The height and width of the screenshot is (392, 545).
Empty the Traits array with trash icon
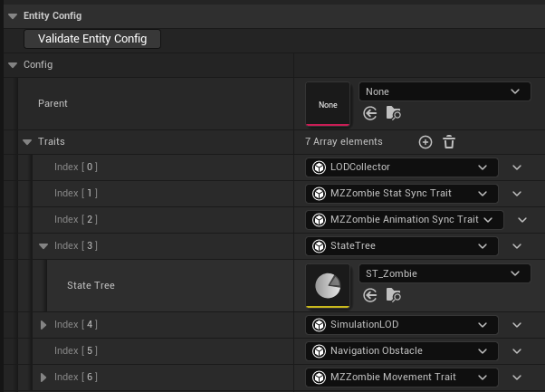pyautogui.click(x=449, y=142)
